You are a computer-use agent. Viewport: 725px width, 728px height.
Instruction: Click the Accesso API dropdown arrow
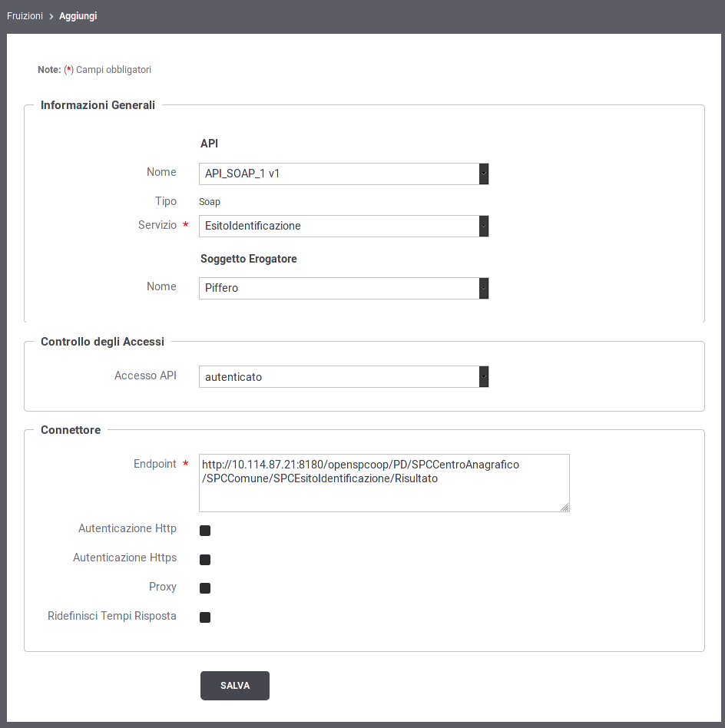(484, 376)
